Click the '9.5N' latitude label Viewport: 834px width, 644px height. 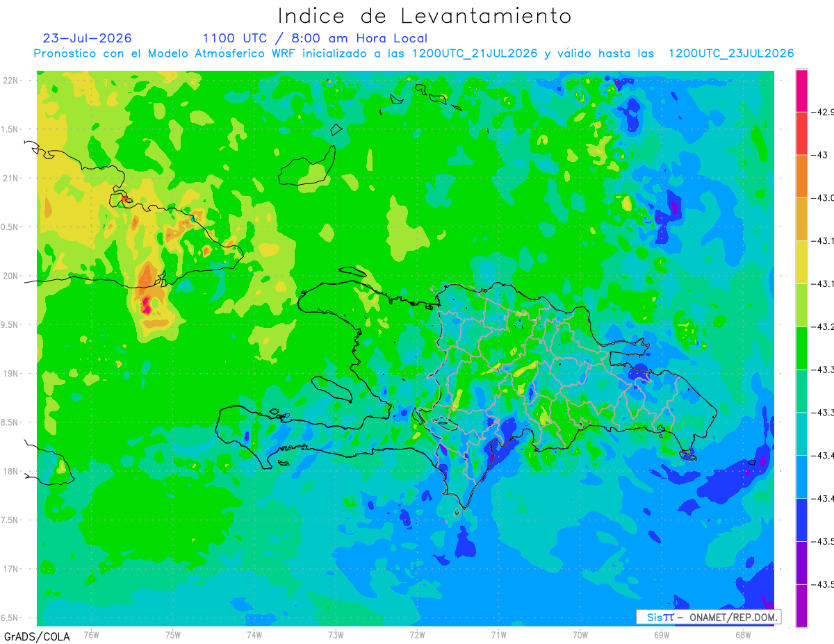(10, 324)
